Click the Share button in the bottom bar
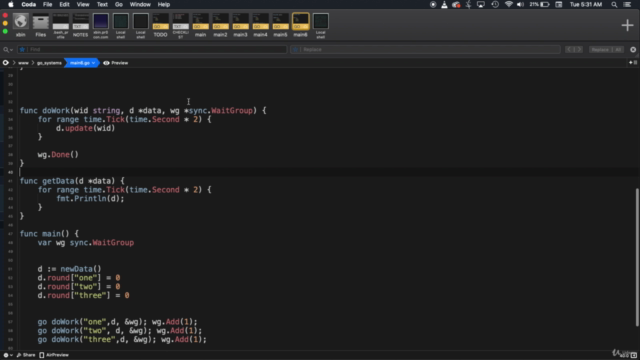 [26, 355]
